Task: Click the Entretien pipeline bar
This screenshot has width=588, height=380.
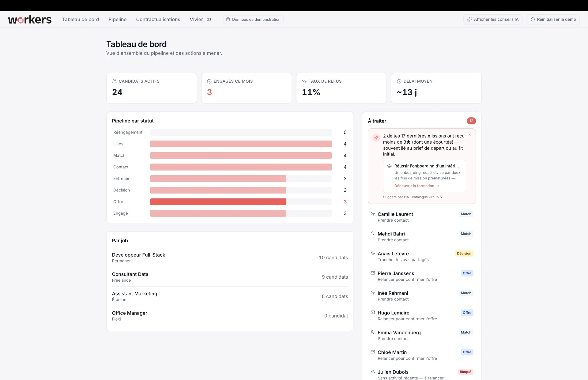Action: tap(218, 179)
